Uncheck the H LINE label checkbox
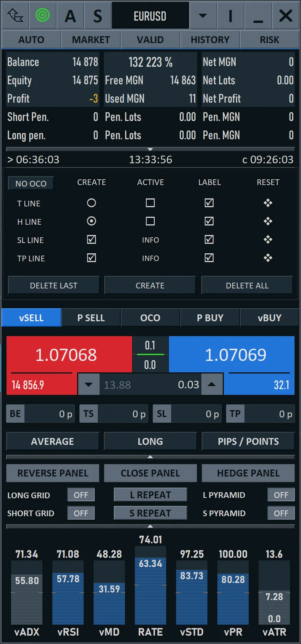 coord(209,221)
